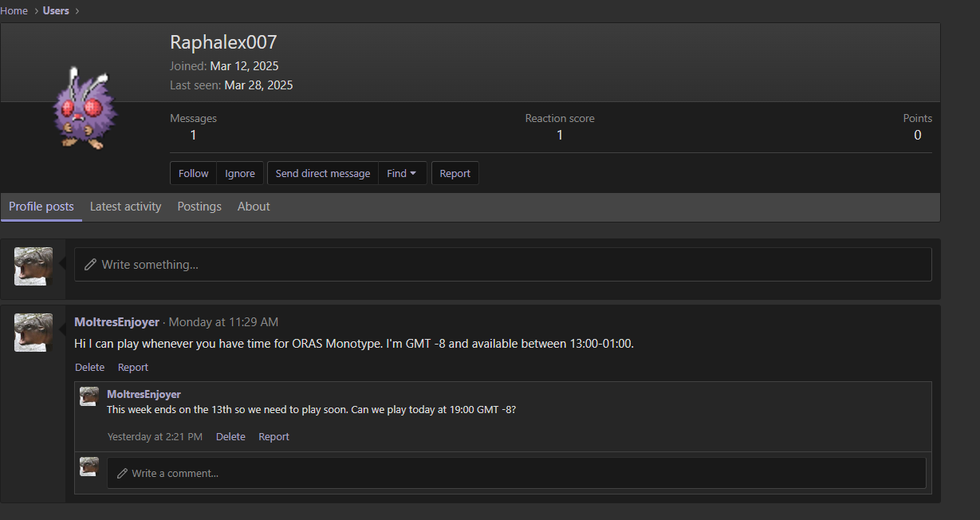
Task: Open the Latest activity tab
Action: (126, 207)
